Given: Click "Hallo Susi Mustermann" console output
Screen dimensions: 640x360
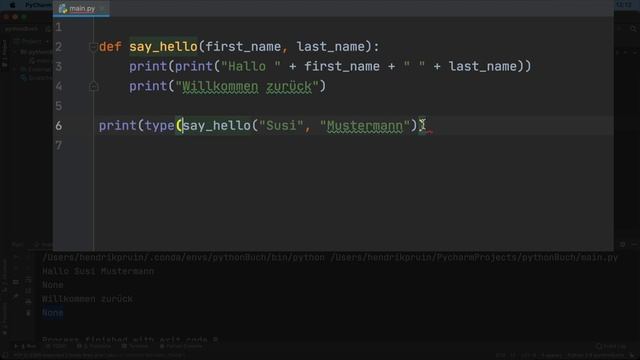Looking at the screenshot, I should click(98, 271).
